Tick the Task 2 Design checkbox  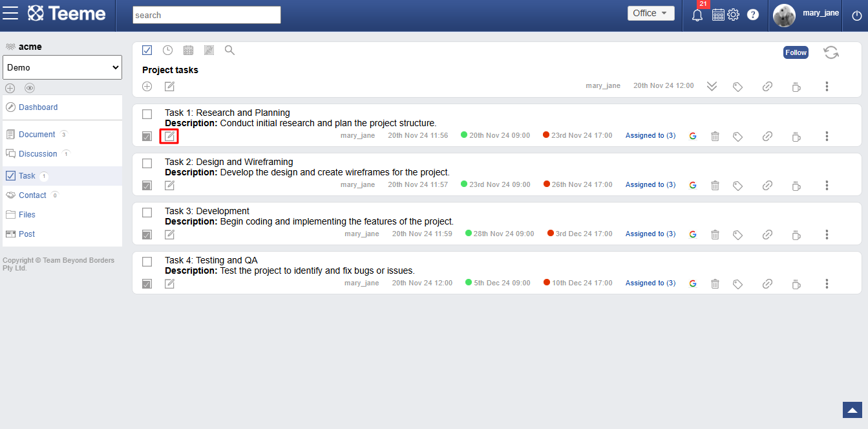pos(147,163)
